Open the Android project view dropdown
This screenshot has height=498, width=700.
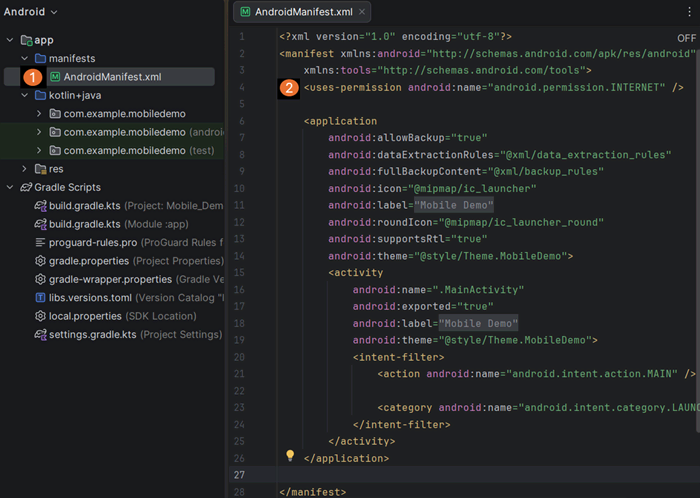coord(30,12)
